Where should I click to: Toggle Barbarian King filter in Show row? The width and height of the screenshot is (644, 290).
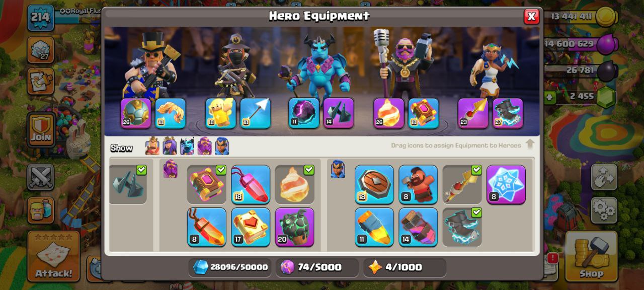pyautogui.click(x=152, y=146)
